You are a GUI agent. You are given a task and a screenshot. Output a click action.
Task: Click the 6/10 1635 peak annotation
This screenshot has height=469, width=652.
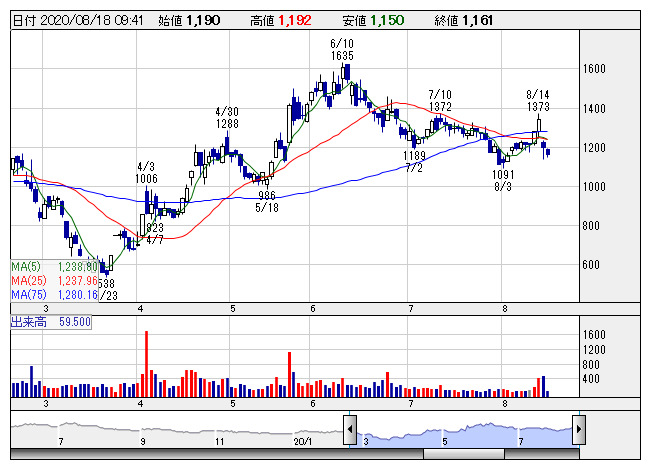pos(342,49)
